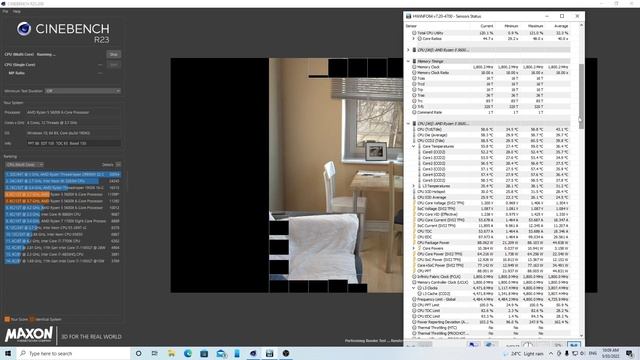Select the CPU (Tctl/Tdie) temperature row

point(491,129)
